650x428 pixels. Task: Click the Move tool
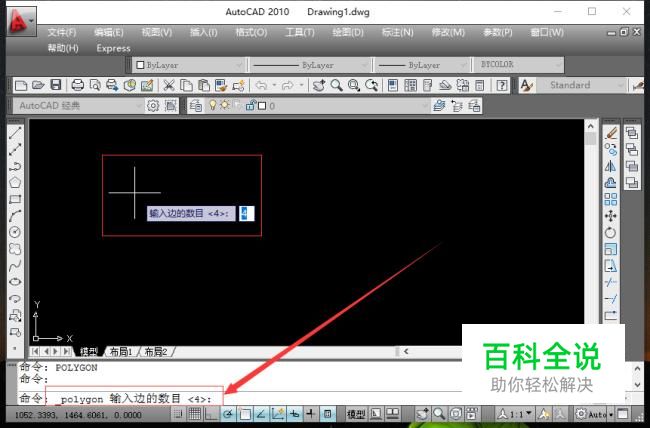611,216
